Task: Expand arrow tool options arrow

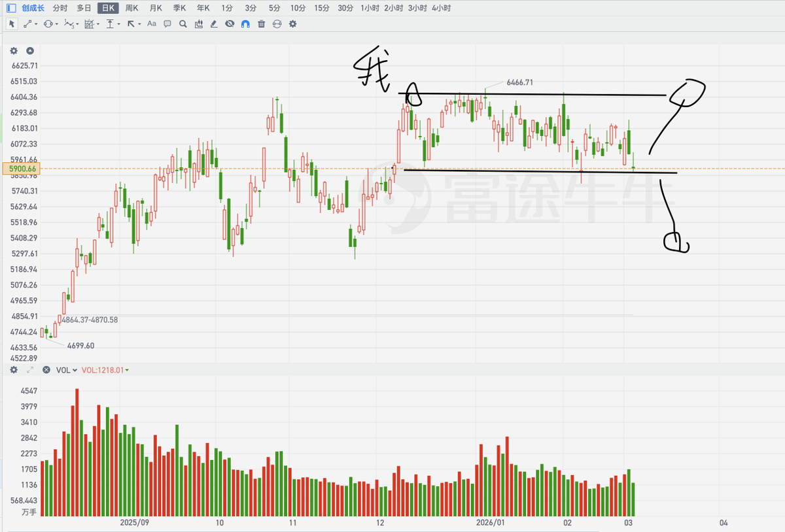Action: coord(139,24)
